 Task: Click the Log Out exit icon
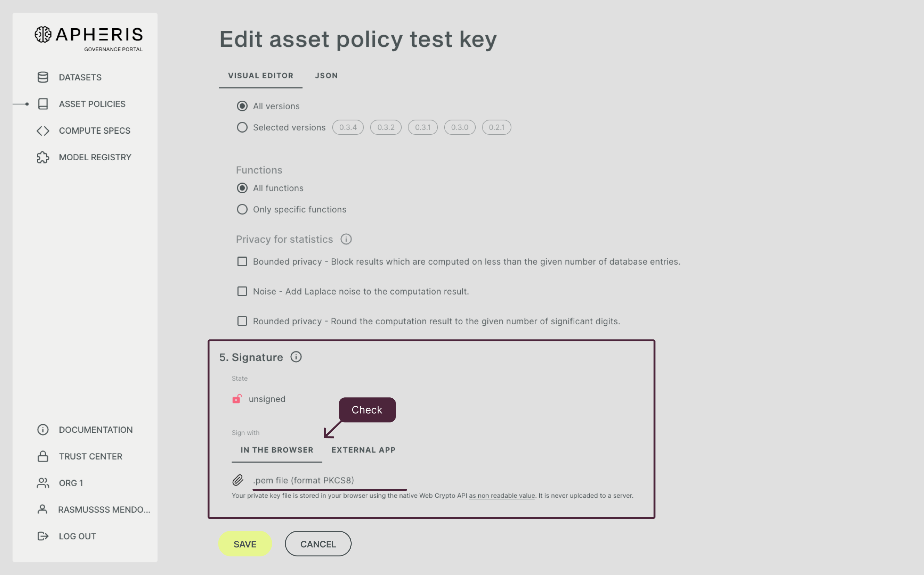pyautogui.click(x=43, y=536)
